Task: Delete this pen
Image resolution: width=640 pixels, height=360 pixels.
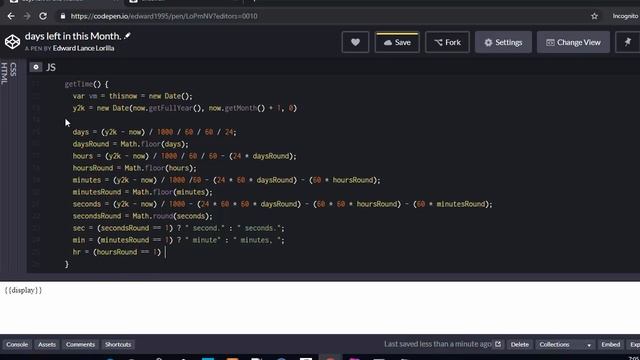Action: pyautogui.click(x=520, y=344)
